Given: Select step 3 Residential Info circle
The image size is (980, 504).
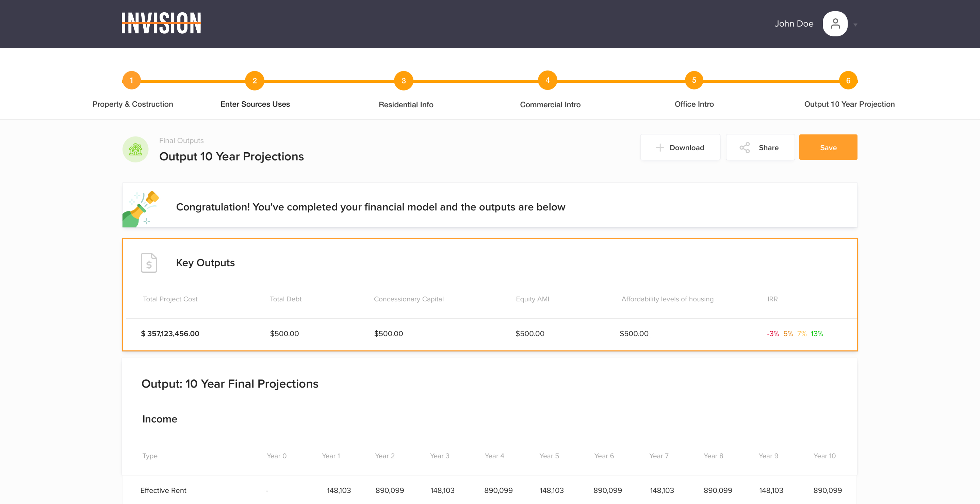Looking at the screenshot, I should pos(404,81).
